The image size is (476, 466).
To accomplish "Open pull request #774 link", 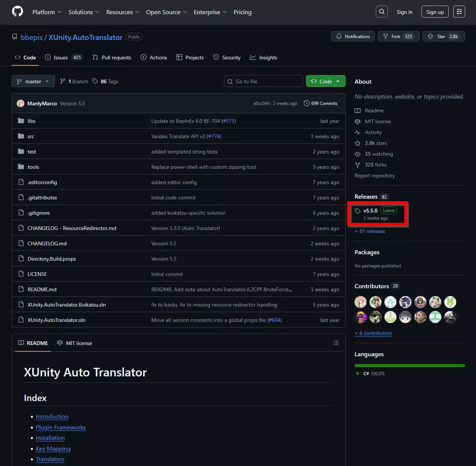I will click(x=214, y=136).
